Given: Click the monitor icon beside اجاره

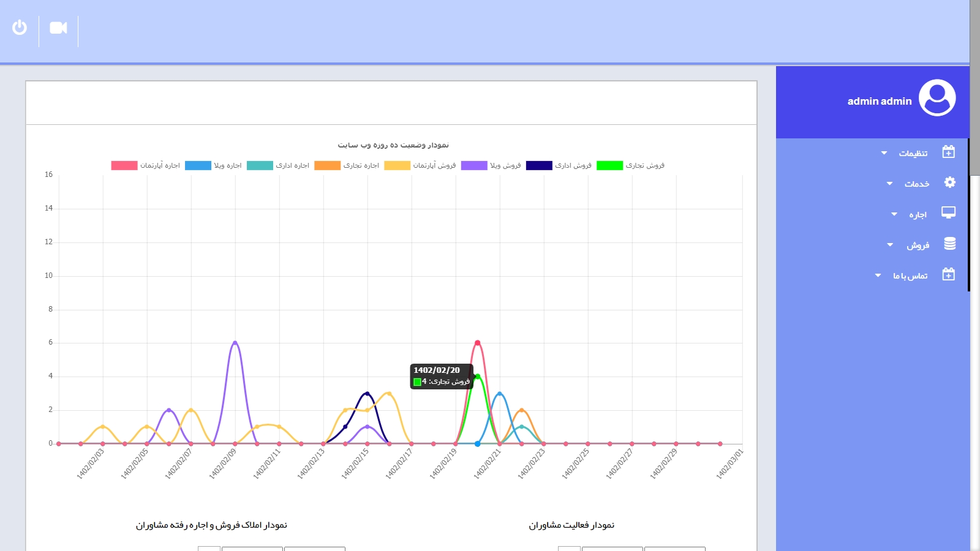Looking at the screenshot, I should (948, 213).
